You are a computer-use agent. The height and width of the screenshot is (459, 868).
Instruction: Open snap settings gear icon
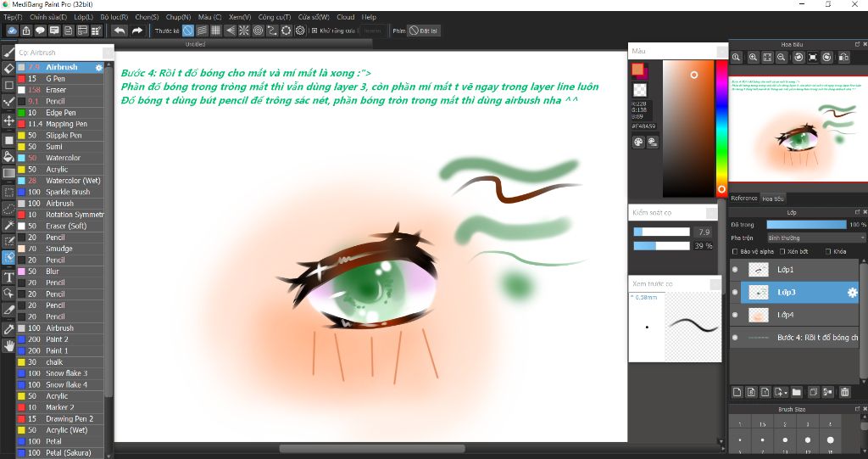click(x=300, y=31)
